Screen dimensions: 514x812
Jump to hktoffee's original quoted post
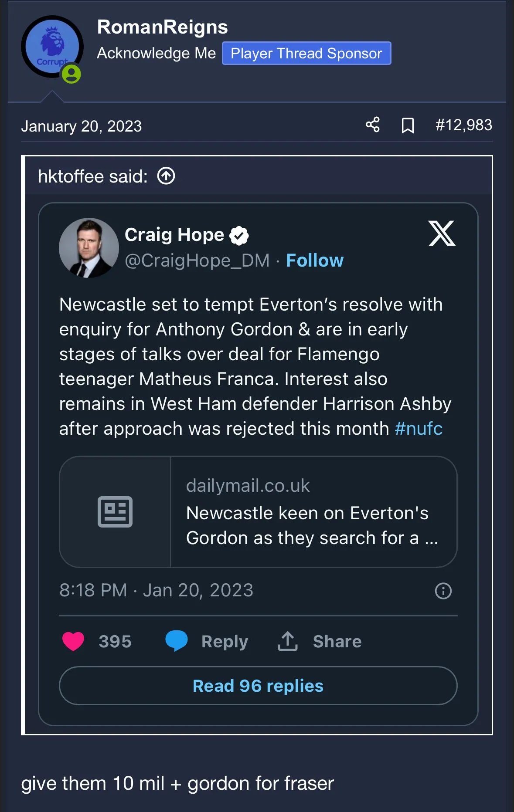[x=166, y=176]
